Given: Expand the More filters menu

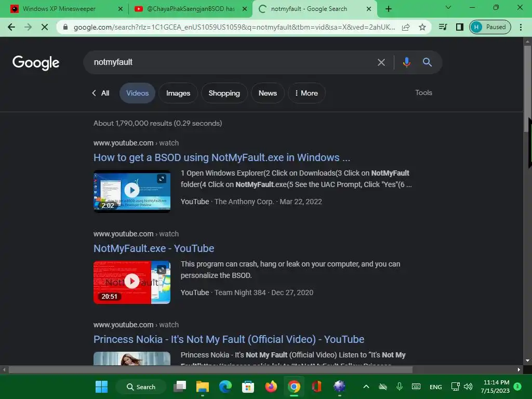Looking at the screenshot, I should 307,93.
